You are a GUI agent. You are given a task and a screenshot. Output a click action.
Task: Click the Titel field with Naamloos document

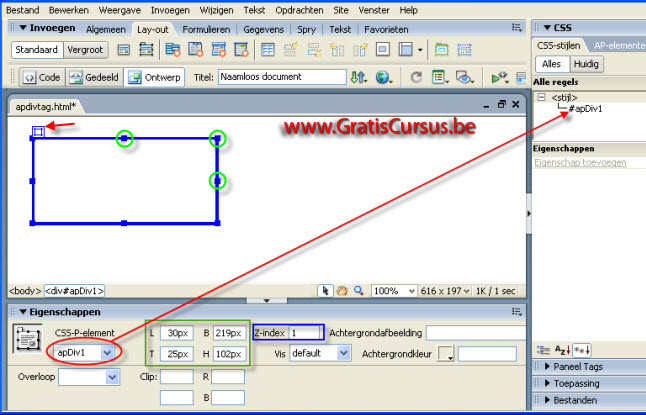(x=282, y=77)
